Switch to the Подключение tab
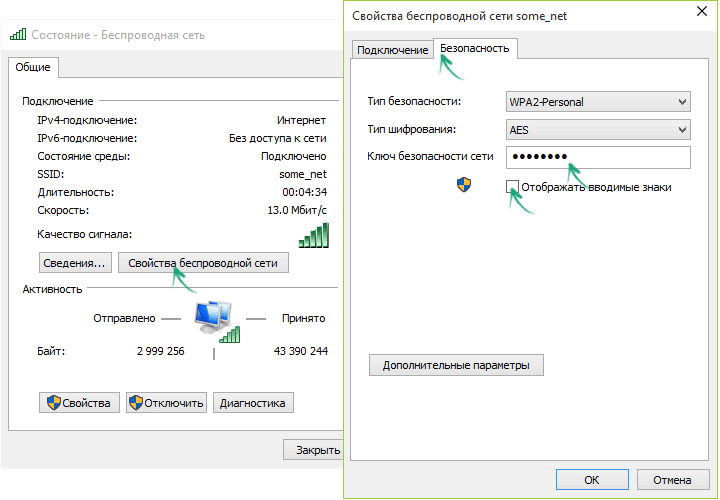This screenshot has height=500, width=720. point(392,50)
